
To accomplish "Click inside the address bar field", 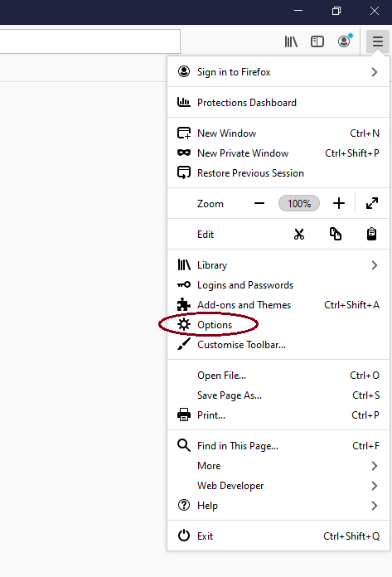I will [90, 41].
